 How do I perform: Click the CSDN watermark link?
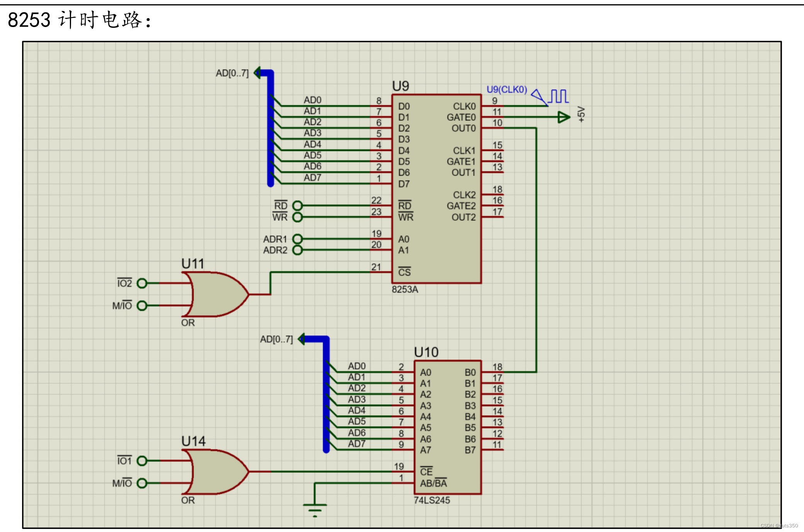(779, 525)
